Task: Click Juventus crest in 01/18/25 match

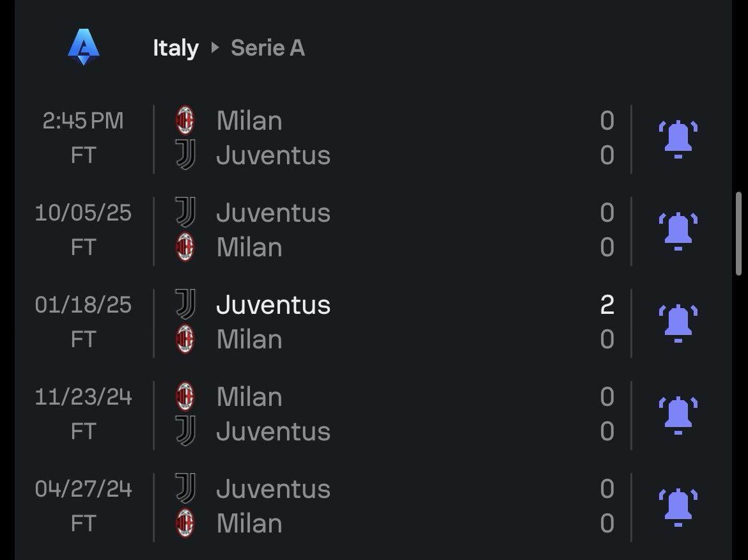Action: [185, 304]
